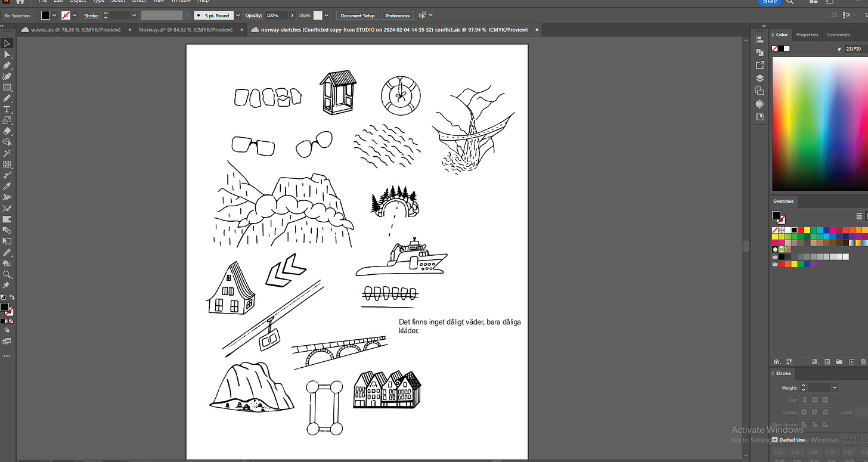Expand the Opacity arrow flyout
868x462 pixels.
pos(293,15)
